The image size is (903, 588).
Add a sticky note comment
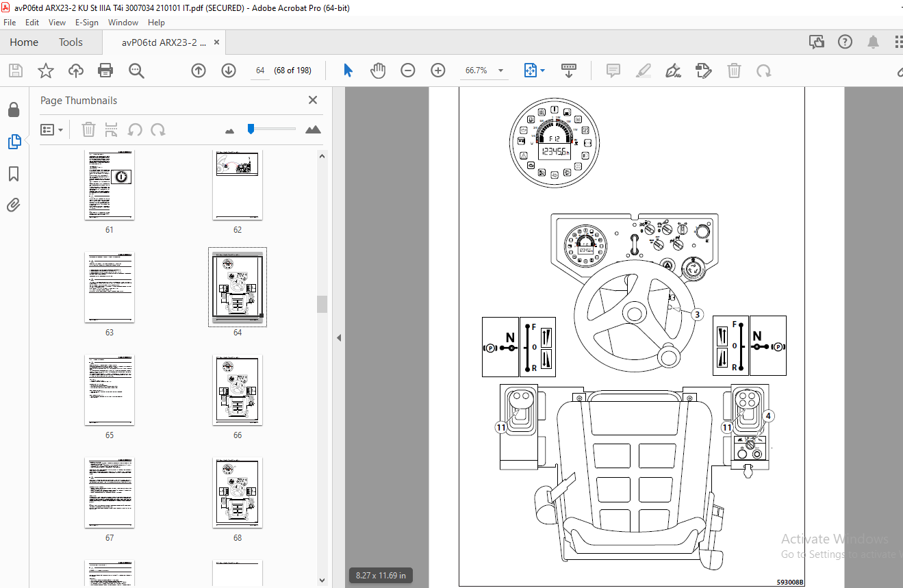tap(613, 71)
